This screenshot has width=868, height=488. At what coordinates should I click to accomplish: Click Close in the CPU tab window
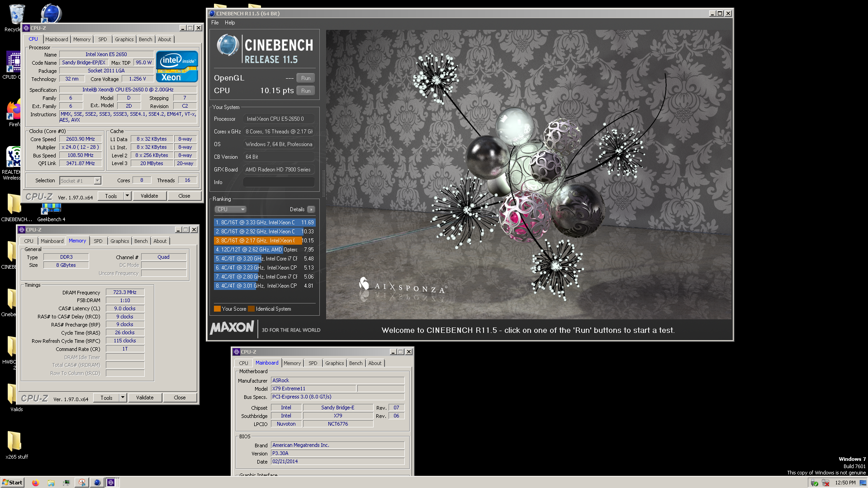click(x=184, y=196)
